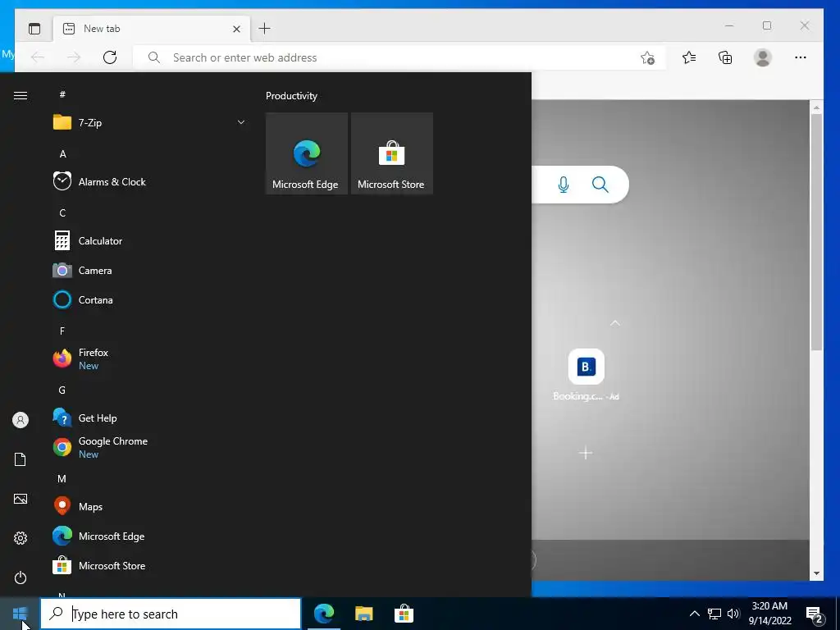Open the Windows Start button
The width and height of the screenshot is (840, 630).
pyautogui.click(x=20, y=614)
